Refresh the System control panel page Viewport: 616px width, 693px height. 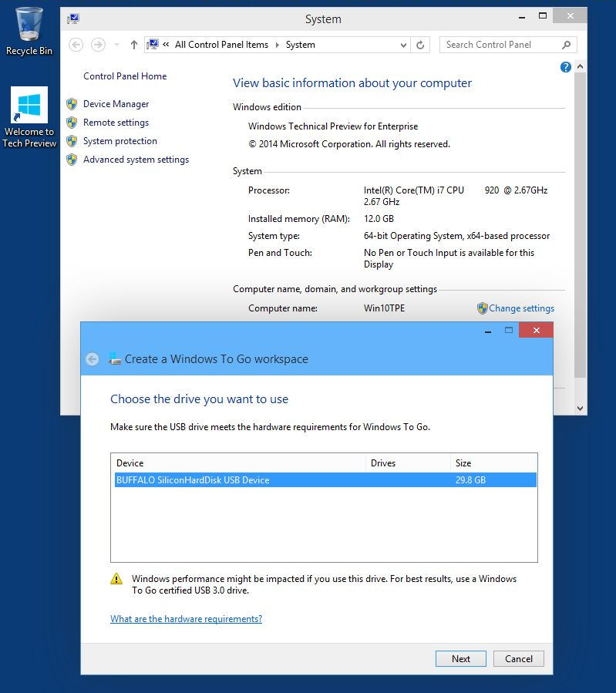click(x=420, y=45)
